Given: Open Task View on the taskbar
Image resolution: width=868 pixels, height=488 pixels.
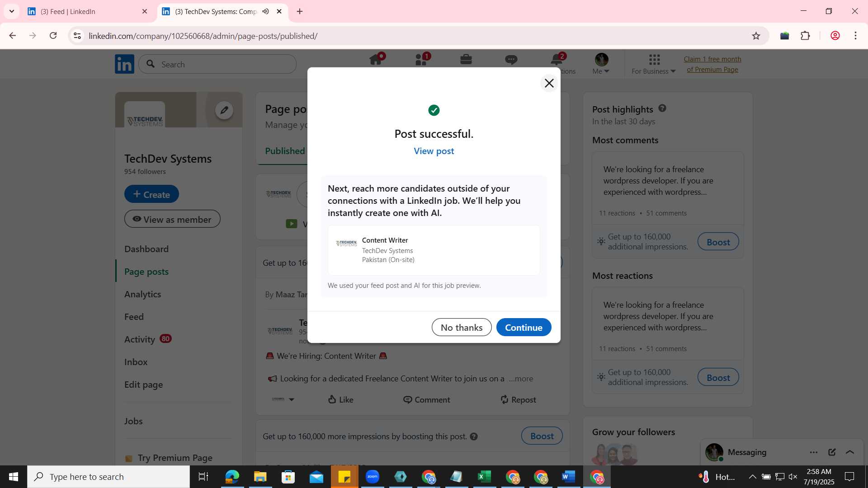Looking at the screenshot, I should pyautogui.click(x=203, y=477).
